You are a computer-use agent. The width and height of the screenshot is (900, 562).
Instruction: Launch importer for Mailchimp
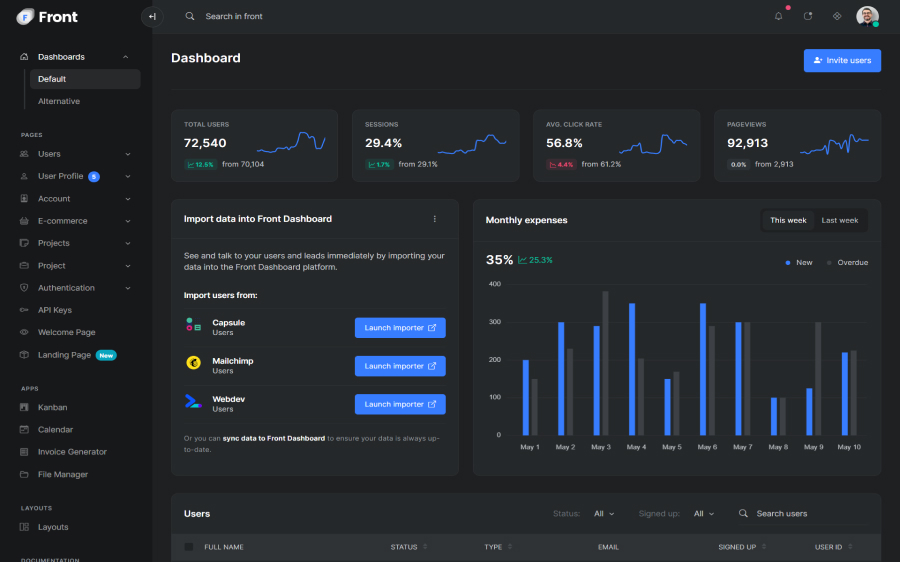[400, 366]
